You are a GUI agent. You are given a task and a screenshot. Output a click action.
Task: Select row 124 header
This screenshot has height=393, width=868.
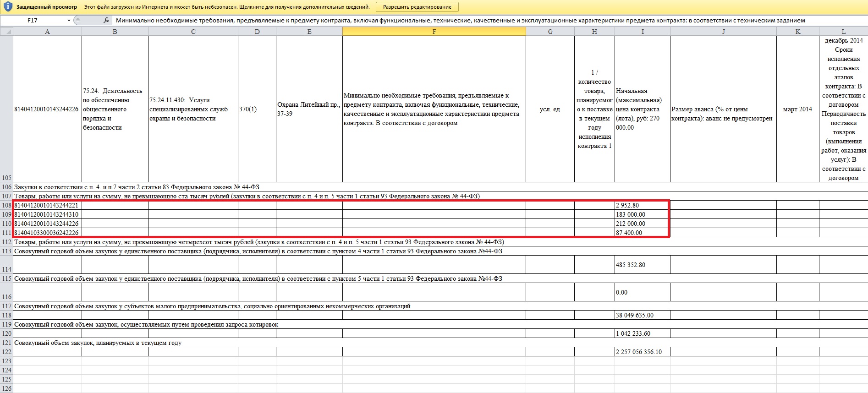point(6,370)
